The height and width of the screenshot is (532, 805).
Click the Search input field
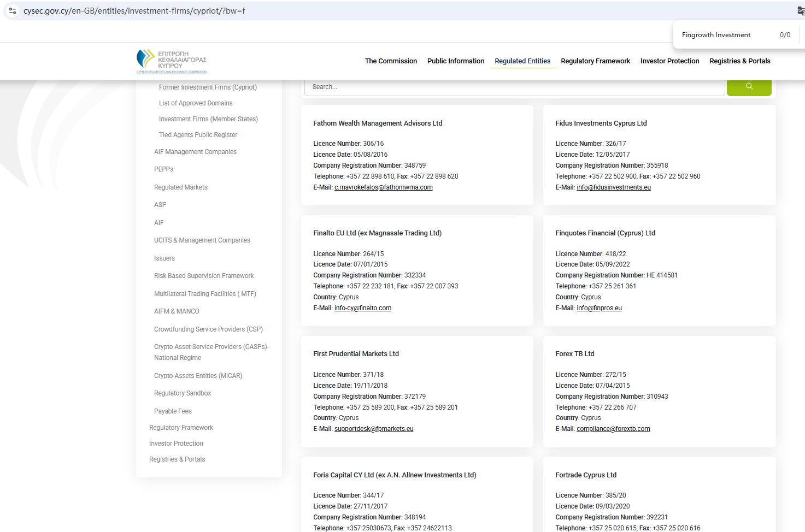pyautogui.click(x=514, y=87)
